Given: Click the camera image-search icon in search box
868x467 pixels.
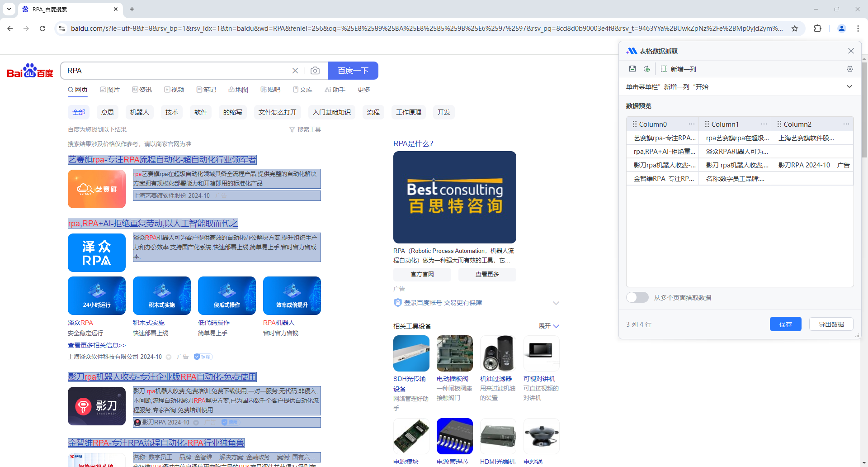Looking at the screenshot, I should 315,71.
